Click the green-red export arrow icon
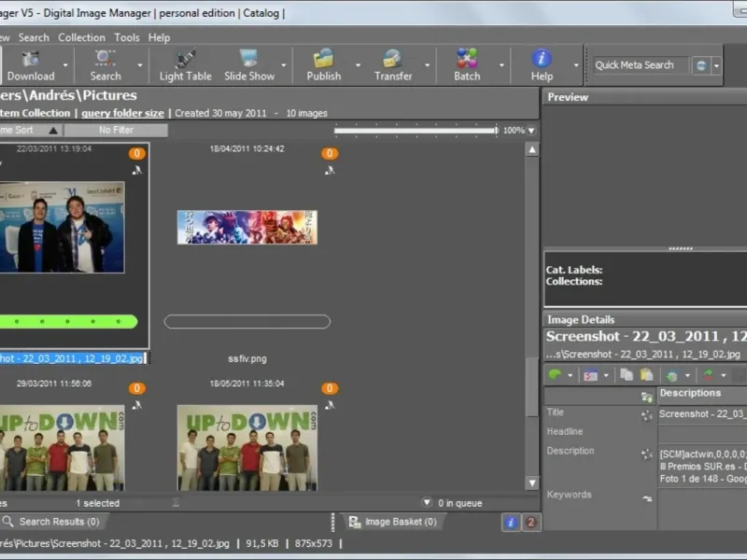747x560 pixels. (x=709, y=375)
